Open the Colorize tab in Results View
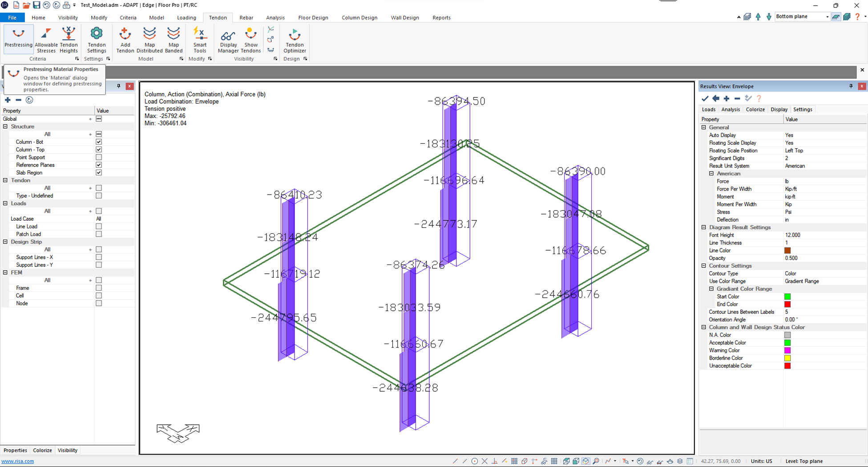 [x=755, y=110]
